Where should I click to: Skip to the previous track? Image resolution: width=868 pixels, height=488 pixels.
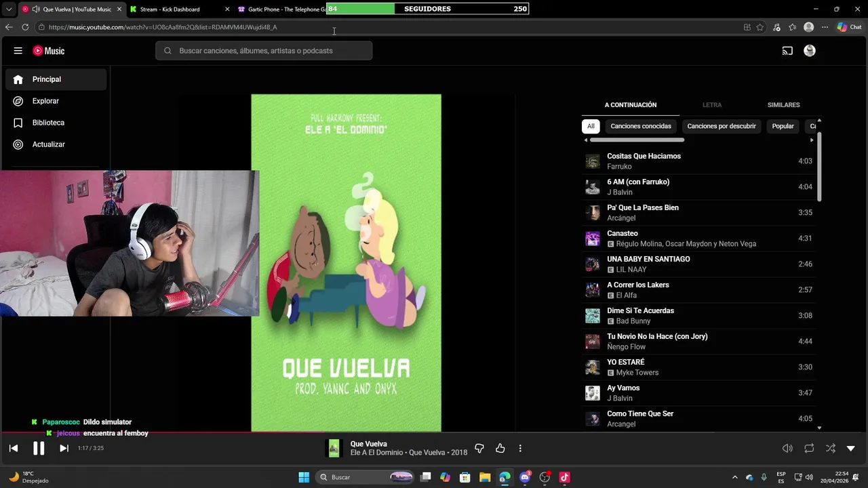[x=14, y=448]
